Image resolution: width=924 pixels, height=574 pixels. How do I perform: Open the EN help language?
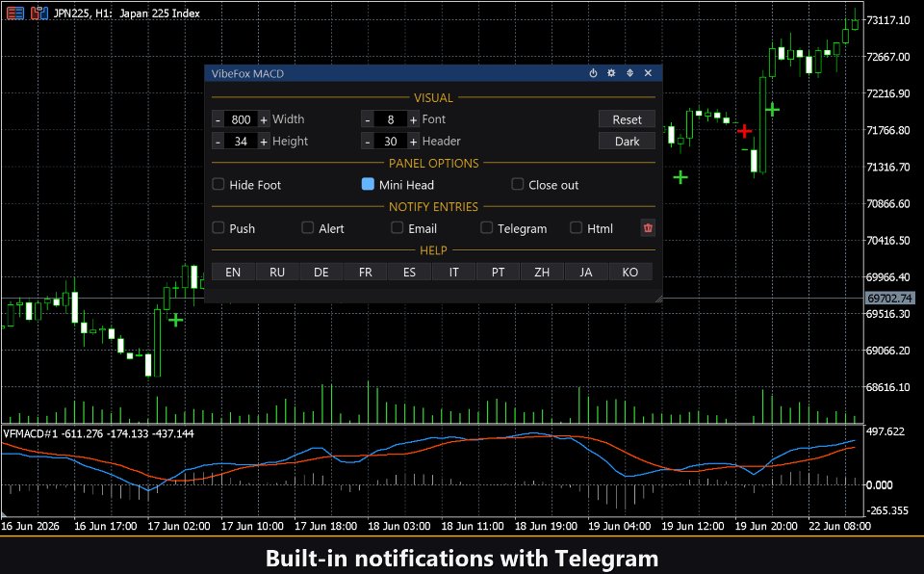233,272
